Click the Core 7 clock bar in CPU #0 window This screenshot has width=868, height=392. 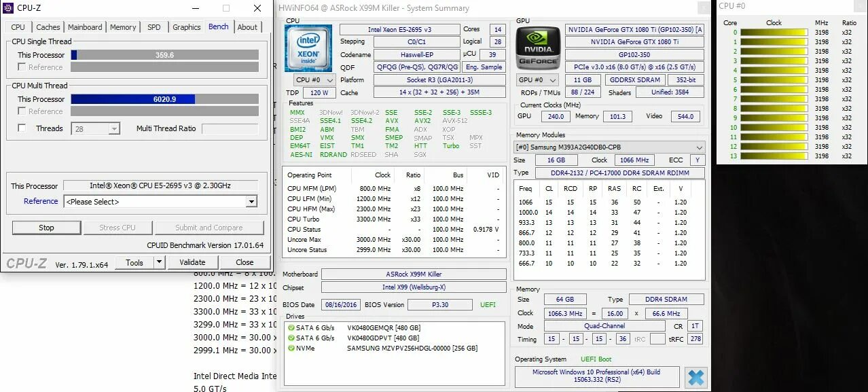[x=774, y=99]
